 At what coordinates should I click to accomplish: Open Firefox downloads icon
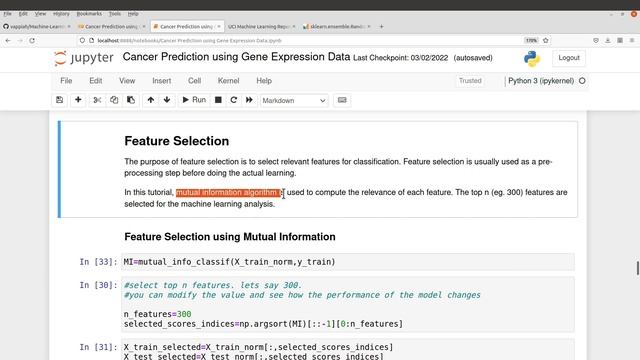tap(608, 40)
